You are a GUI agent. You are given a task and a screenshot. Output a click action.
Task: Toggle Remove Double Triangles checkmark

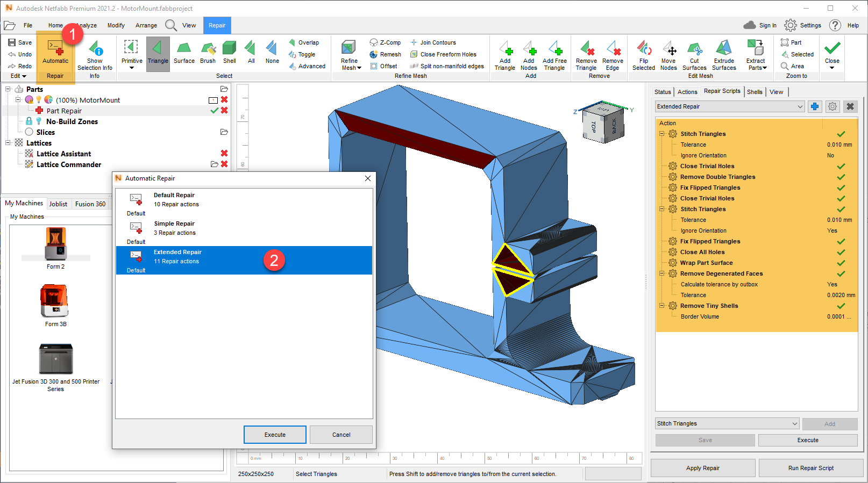(x=841, y=177)
